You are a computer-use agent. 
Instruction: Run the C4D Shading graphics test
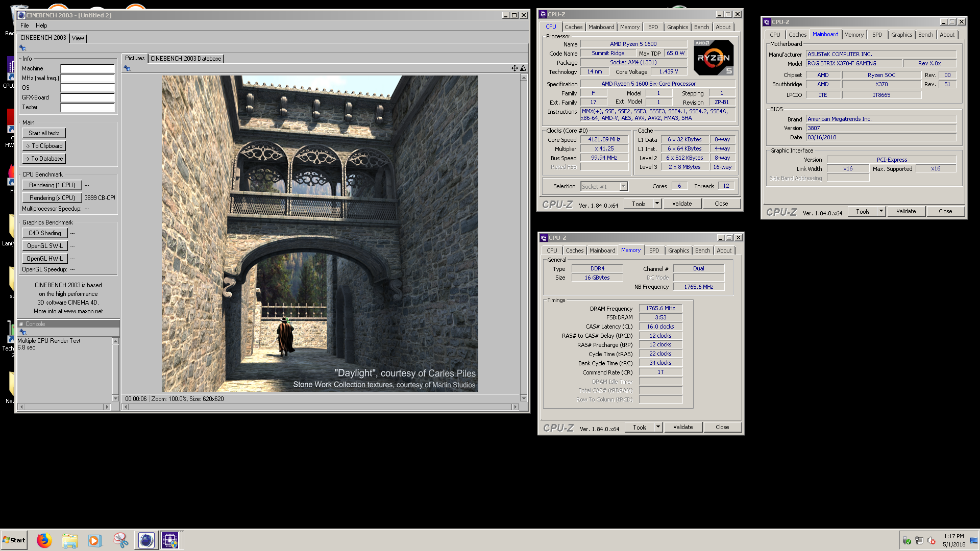tap(45, 233)
